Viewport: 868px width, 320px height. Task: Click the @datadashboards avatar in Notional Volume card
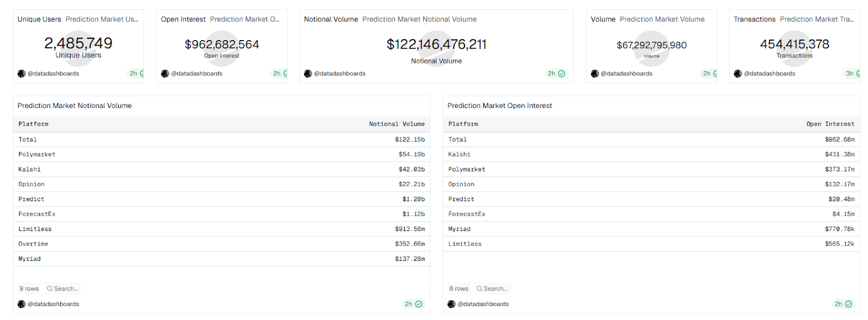point(308,74)
